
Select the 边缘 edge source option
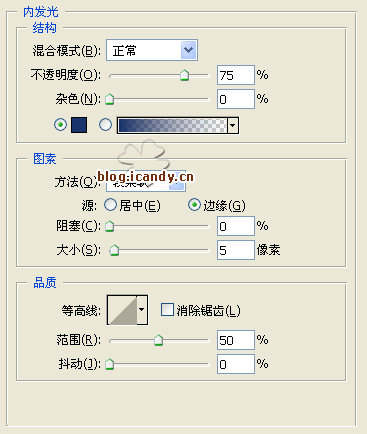pos(194,205)
